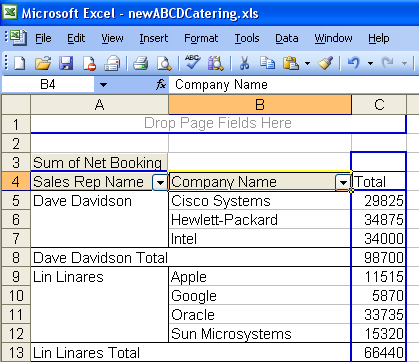Open the Window menu

[x=333, y=38]
